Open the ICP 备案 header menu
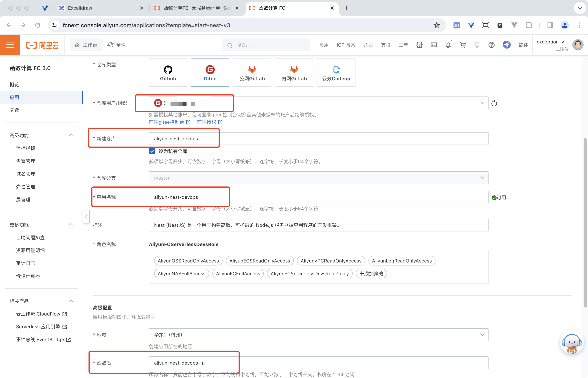The image size is (588, 378). (346, 45)
